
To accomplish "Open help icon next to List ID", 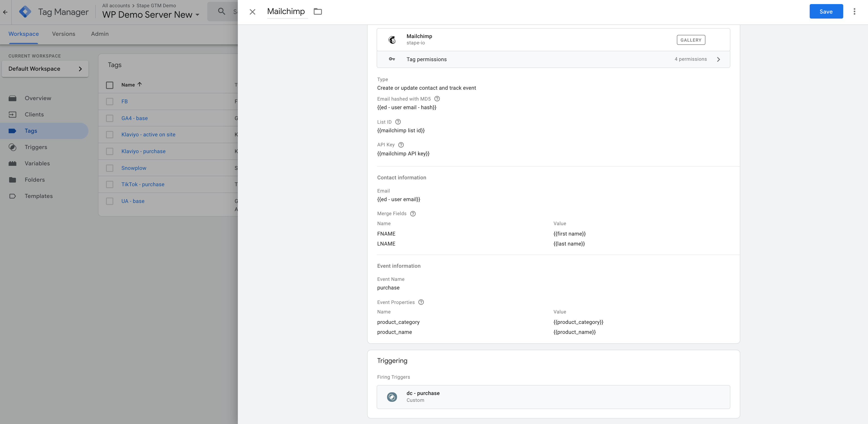I will (x=398, y=122).
